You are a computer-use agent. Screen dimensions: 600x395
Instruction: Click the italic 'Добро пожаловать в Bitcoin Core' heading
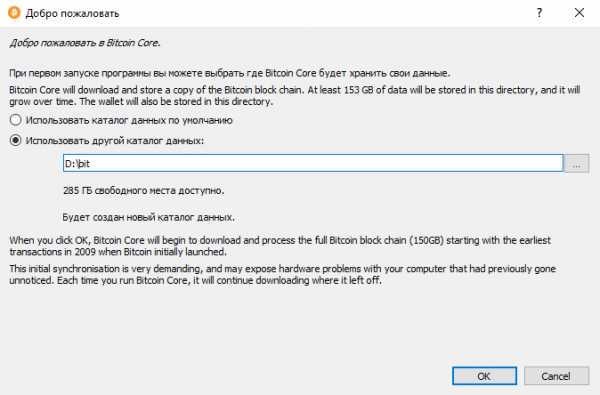coord(85,43)
